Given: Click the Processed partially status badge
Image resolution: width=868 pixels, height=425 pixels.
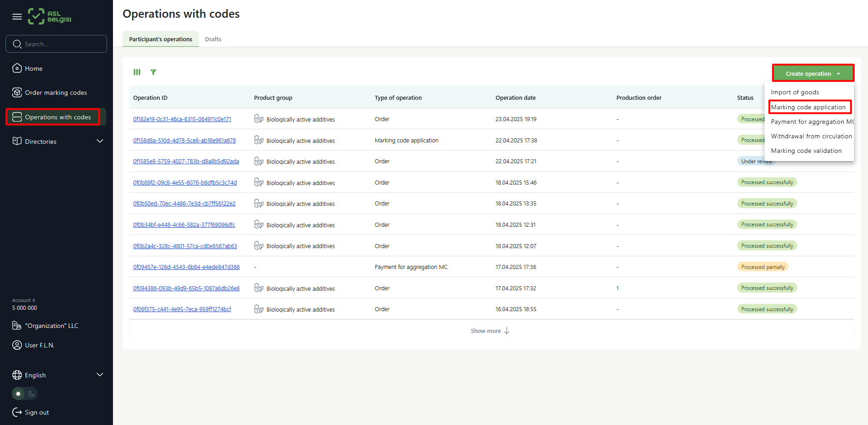Looking at the screenshot, I should coord(763,267).
